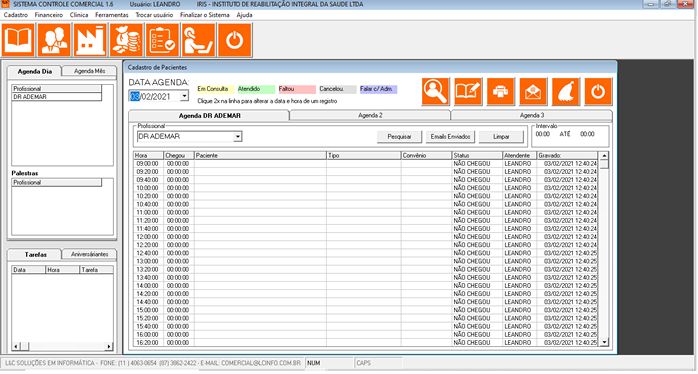Screen dimensions: 698x374
Task: Switch to the Aniversariantes tab
Action: 89,254
